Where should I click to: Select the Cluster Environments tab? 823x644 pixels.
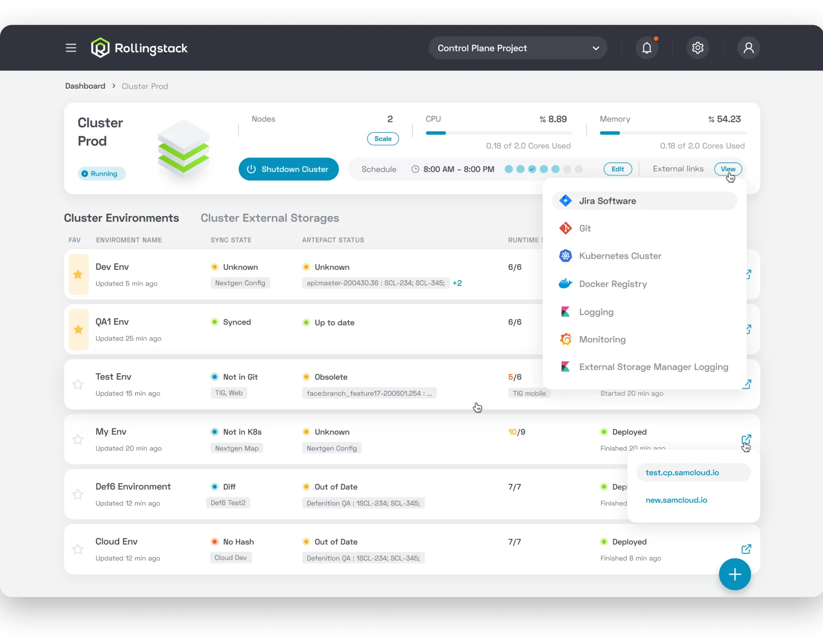click(x=121, y=218)
